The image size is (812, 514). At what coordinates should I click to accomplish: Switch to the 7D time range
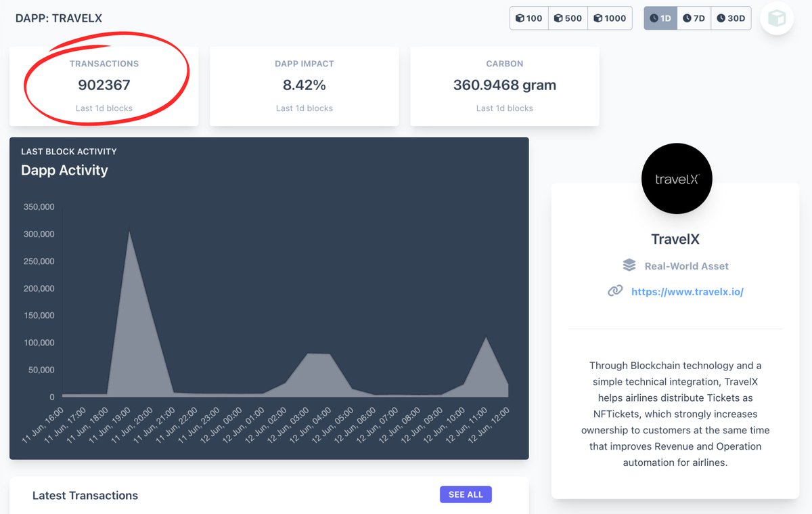click(694, 18)
